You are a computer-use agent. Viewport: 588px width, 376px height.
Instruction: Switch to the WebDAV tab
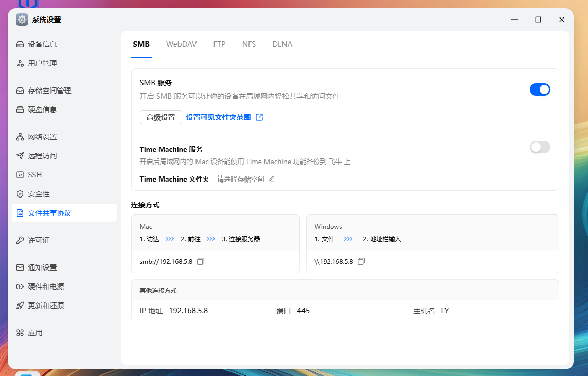181,44
